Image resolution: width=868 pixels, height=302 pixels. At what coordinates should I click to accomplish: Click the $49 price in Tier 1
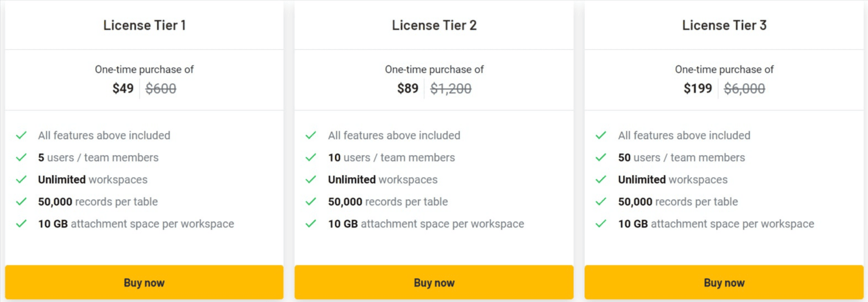pos(123,89)
